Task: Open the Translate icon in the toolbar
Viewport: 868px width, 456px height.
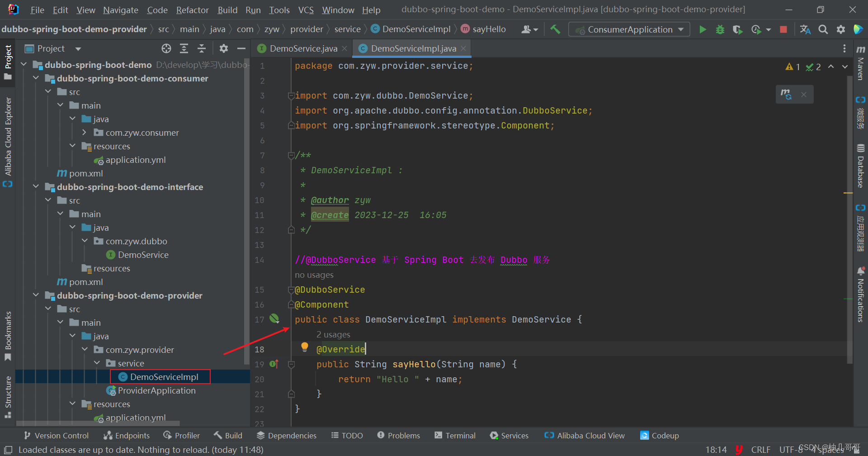Action: (805, 29)
